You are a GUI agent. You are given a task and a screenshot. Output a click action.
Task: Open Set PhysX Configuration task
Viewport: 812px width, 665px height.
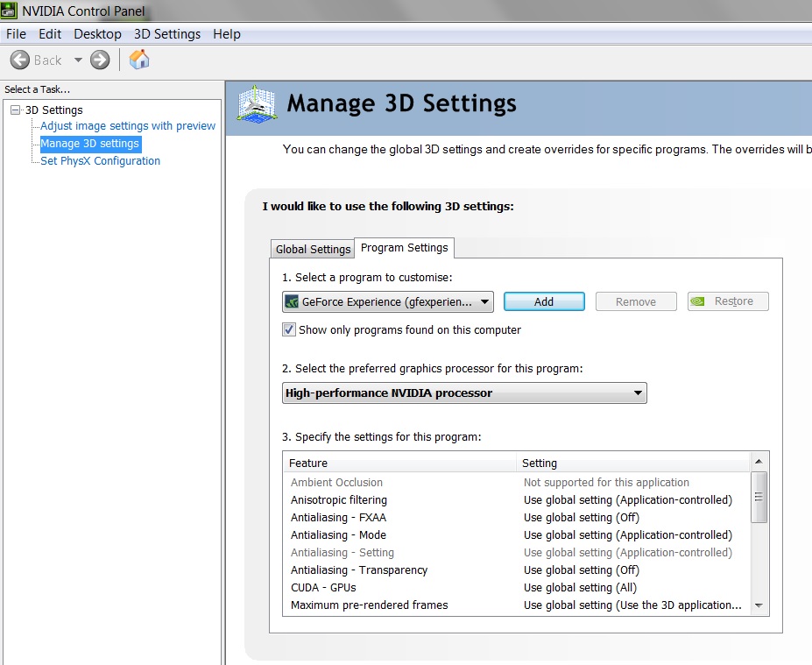pyautogui.click(x=101, y=161)
